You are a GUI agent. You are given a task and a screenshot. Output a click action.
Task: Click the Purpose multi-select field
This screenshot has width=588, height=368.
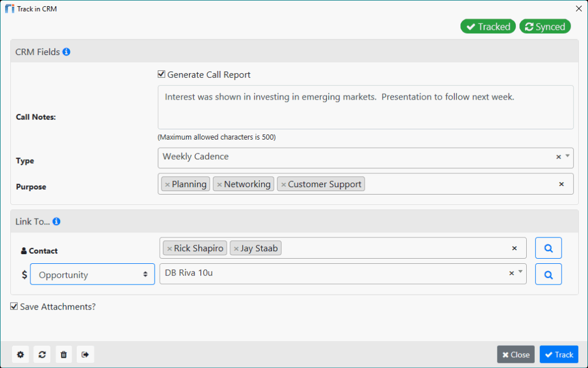366,184
